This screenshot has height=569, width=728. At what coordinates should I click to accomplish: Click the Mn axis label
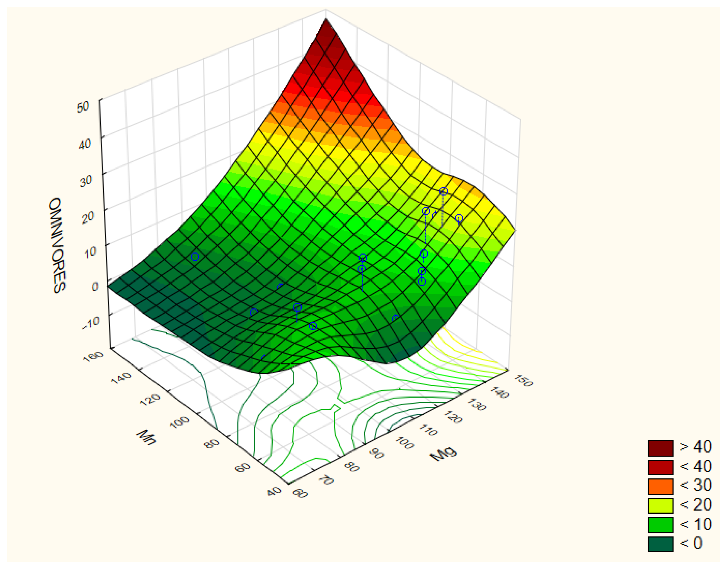(146, 438)
